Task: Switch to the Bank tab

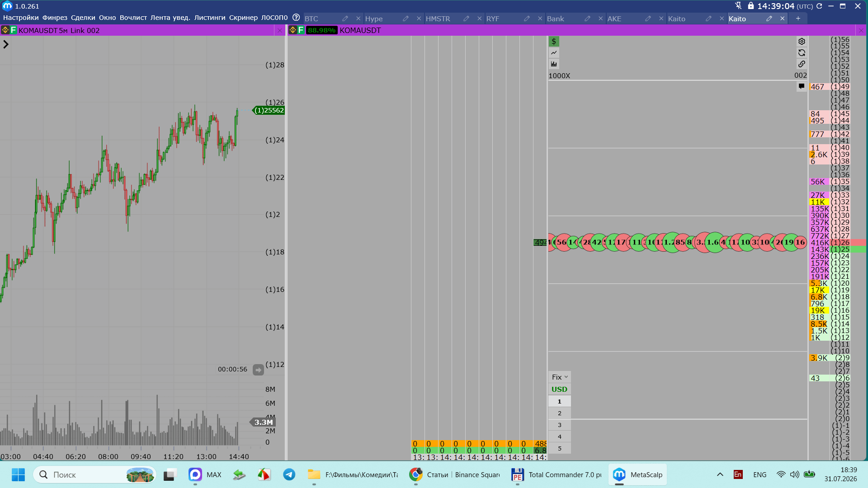Action: pyautogui.click(x=556, y=19)
